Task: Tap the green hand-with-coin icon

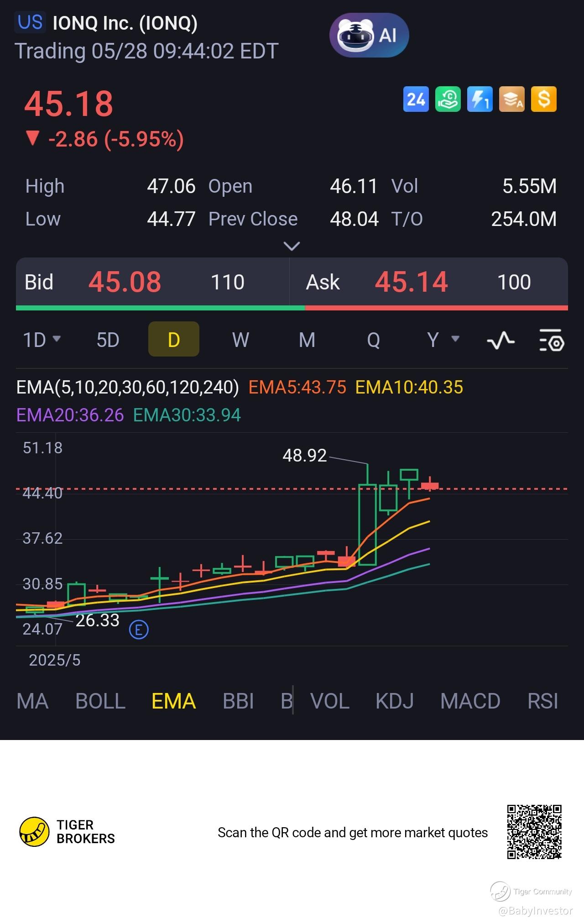Action: (x=448, y=99)
